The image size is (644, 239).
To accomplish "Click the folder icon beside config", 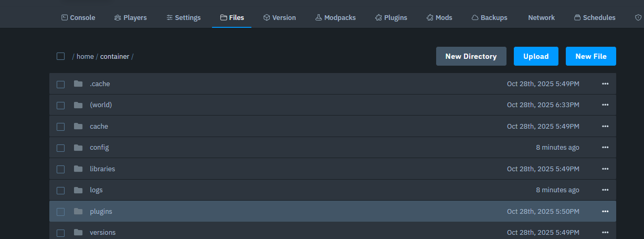I will tap(79, 148).
